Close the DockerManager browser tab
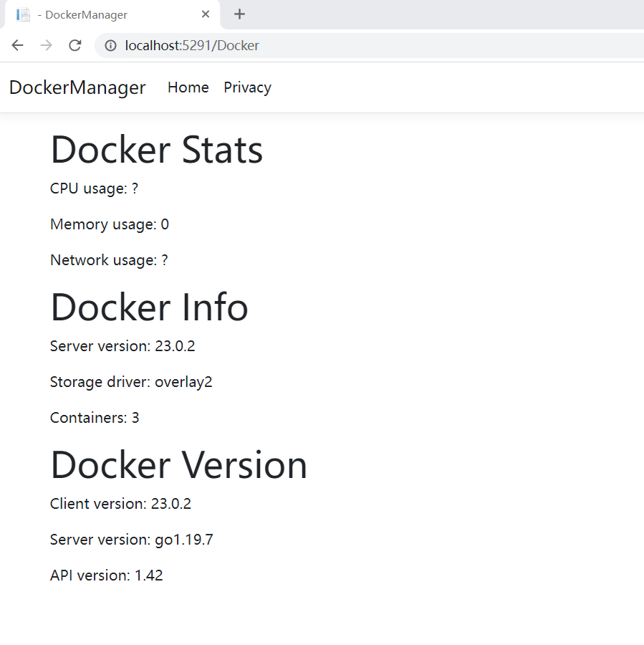The width and height of the screenshot is (644, 645). 206,14
